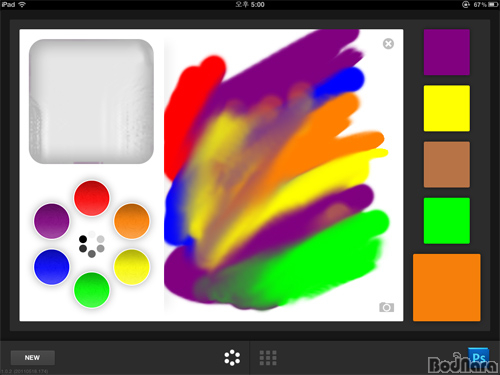Open the grid view icon in bottom bar
The image size is (500, 375).
tap(268, 358)
